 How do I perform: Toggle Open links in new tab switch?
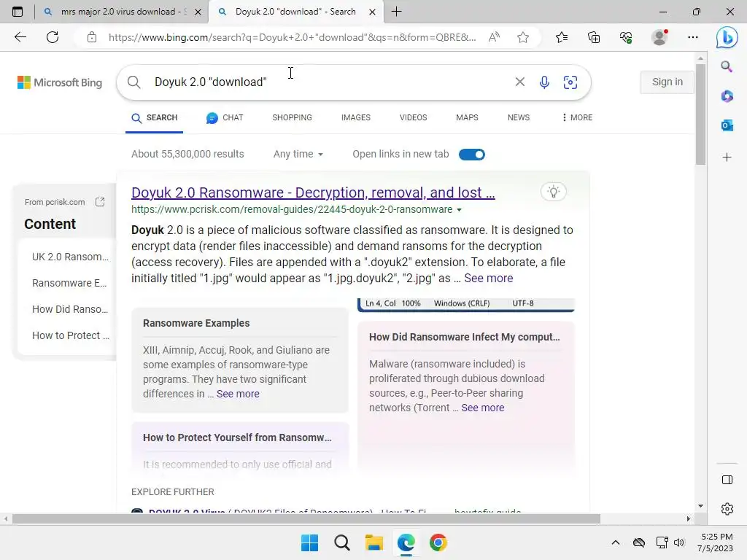472,155
